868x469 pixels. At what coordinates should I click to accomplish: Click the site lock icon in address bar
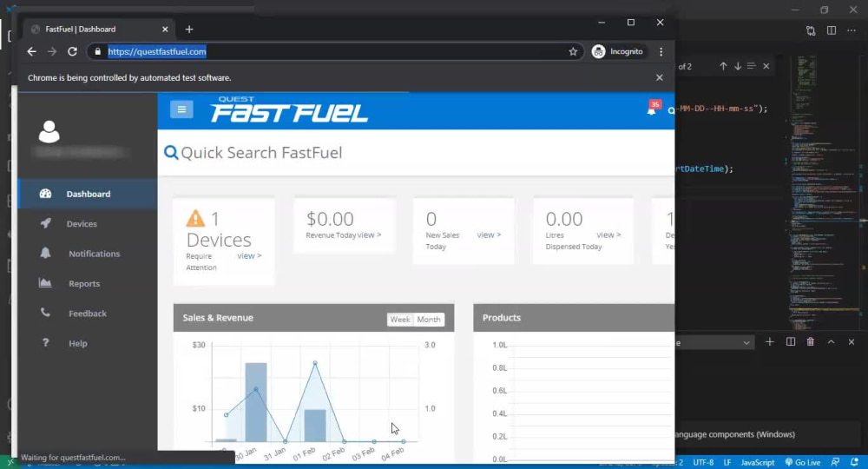click(x=97, y=51)
